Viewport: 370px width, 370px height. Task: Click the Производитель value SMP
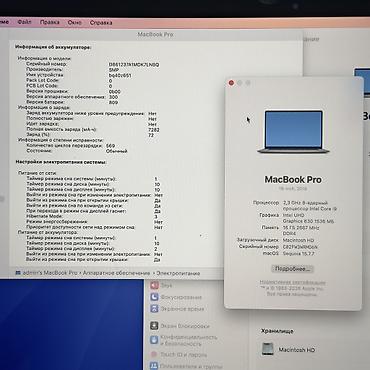click(114, 70)
